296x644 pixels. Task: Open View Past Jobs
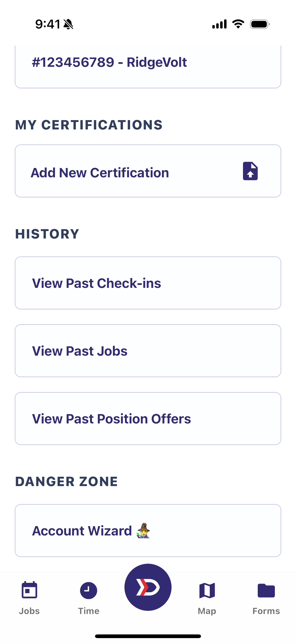148,351
